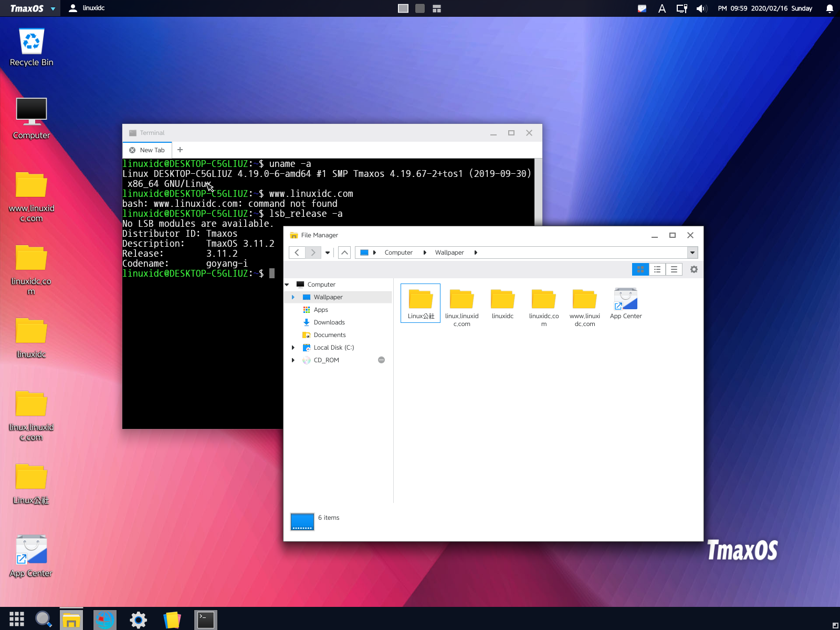Select Downloads in the sidebar
Screen dimensions: 840x630
click(329, 322)
